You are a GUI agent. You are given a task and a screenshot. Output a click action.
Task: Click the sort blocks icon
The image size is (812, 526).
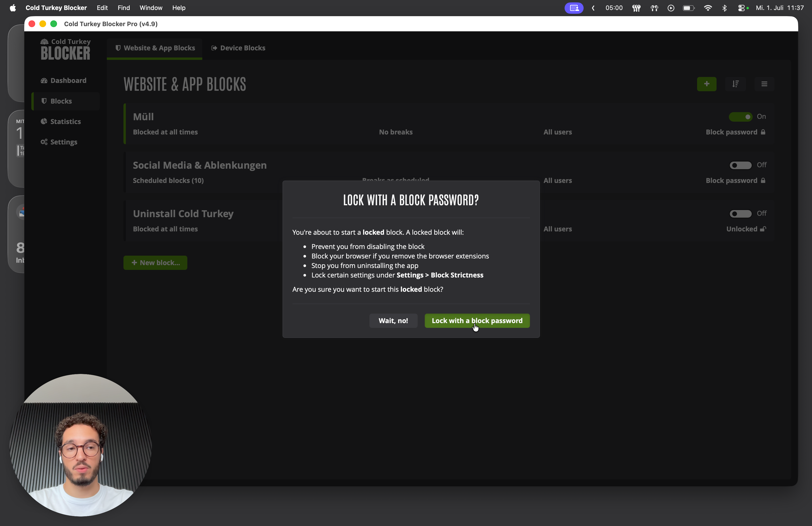click(x=736, y=84)
